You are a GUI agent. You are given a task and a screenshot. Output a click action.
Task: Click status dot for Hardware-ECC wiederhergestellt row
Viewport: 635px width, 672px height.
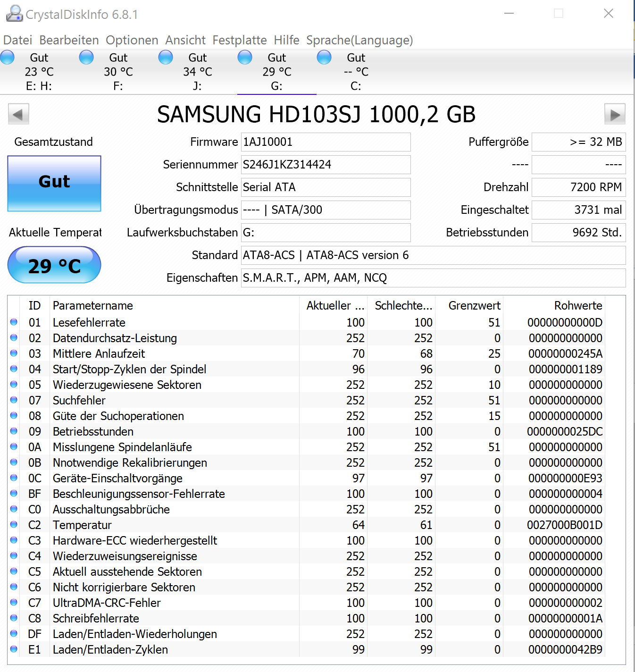point(14,540)
